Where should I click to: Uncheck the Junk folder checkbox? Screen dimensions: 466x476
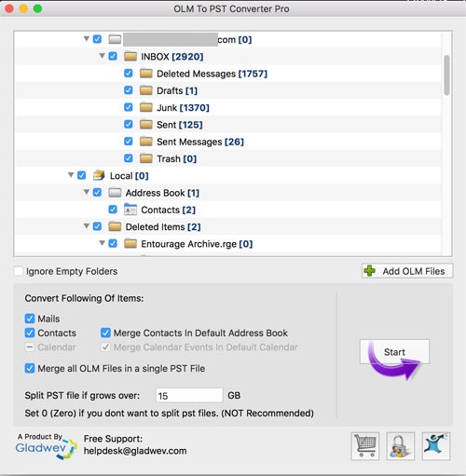point(129,107)
